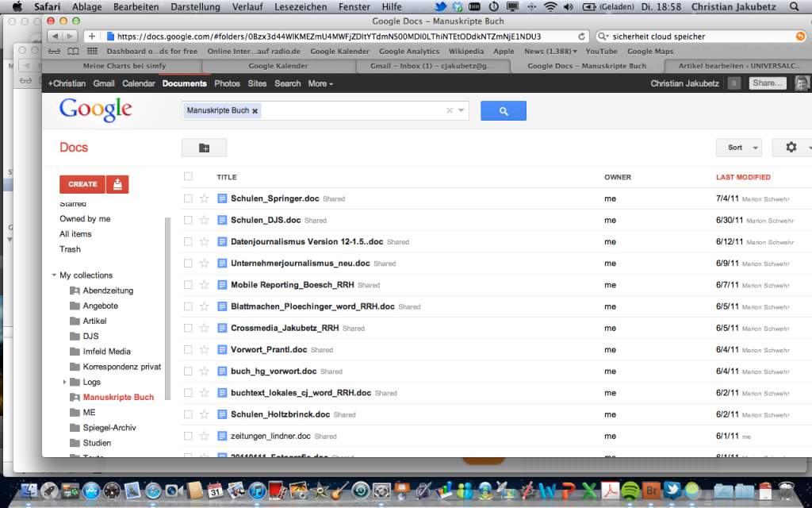Check the box for Schulen_DJS.doc
Viewport: 812px width, 508px height.
pyautogui.click(x=188, y=221)
